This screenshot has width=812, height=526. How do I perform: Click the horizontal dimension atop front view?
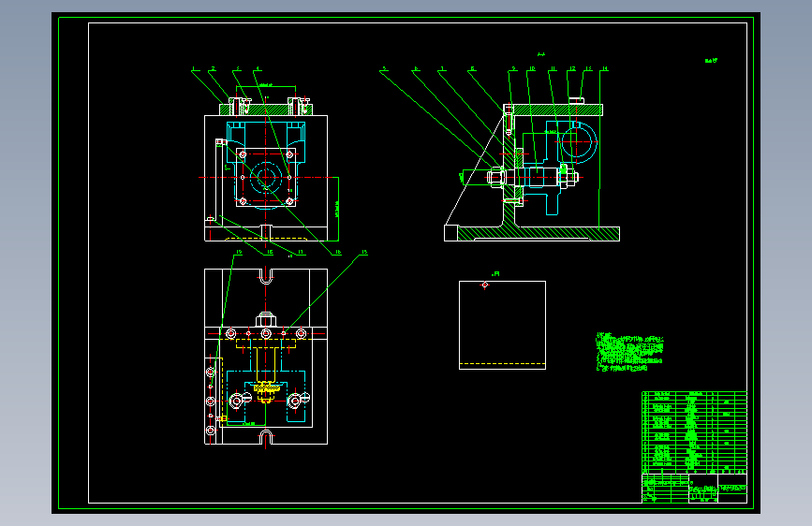tap(266, 85)
